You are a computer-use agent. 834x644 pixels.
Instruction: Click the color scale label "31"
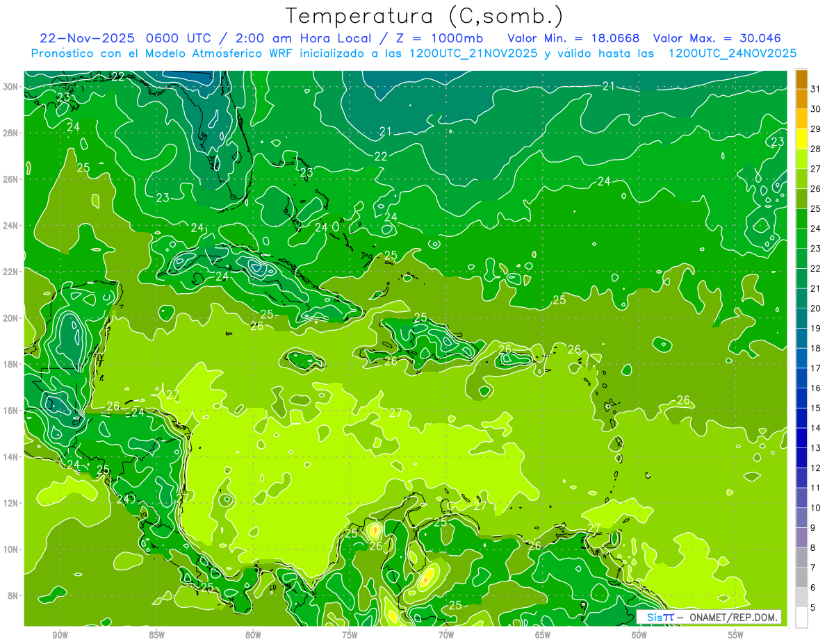click(816, 88)
